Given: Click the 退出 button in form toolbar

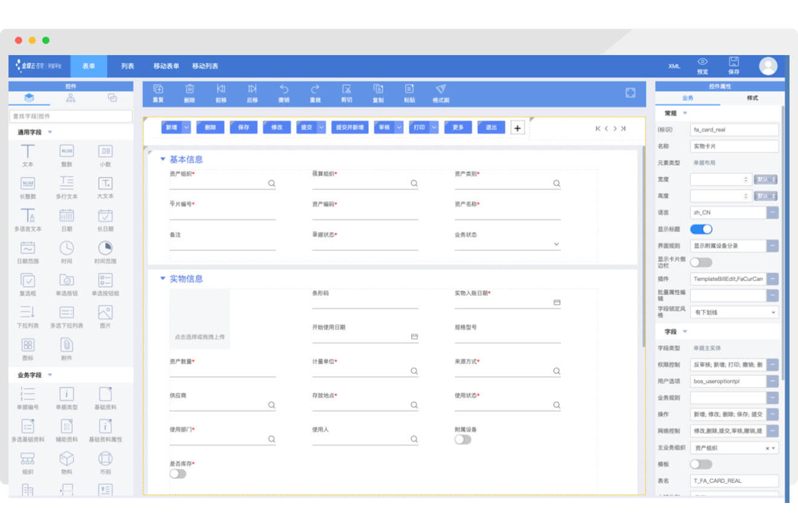Looking at the screenshot, I should (x=491, y=128).
